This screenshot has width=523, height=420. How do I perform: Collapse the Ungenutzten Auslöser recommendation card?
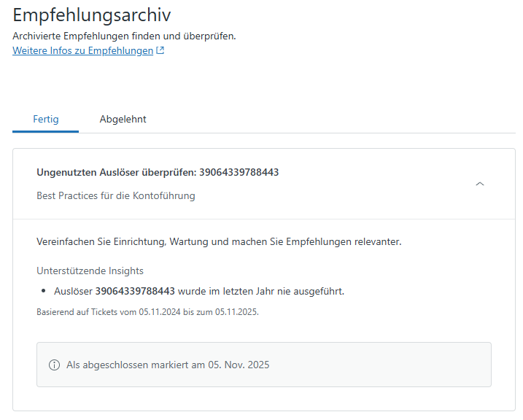point(480,184)
